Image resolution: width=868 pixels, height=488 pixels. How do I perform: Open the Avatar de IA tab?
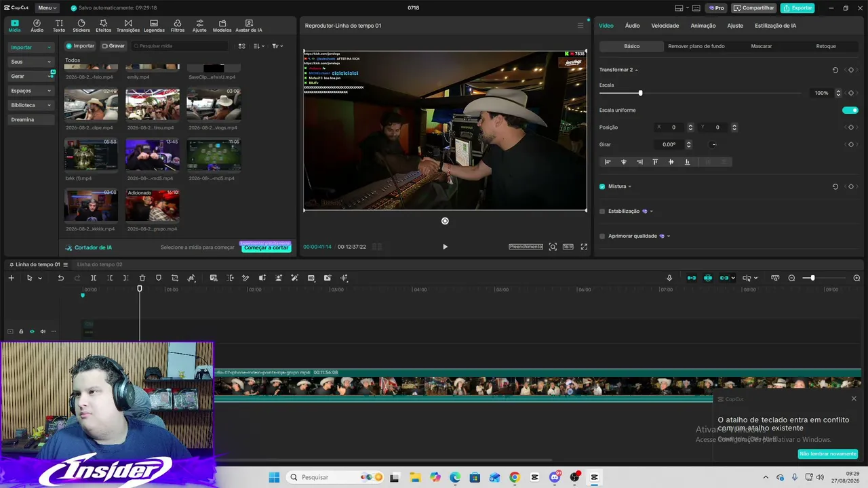point(249,26)
